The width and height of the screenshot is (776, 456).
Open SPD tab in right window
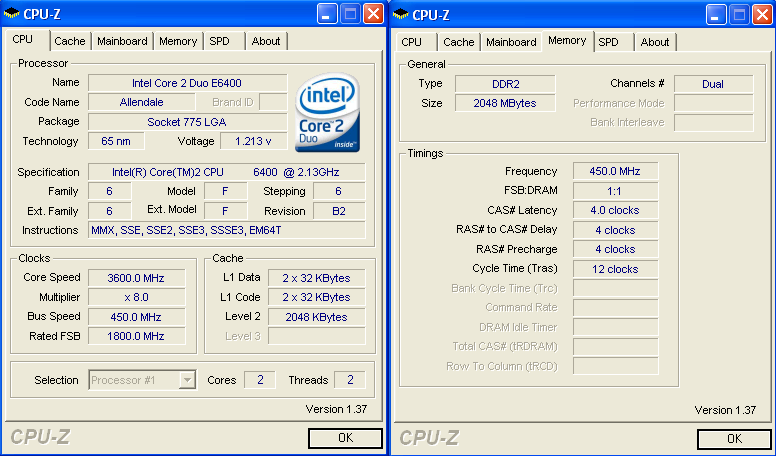pyautogui.click(x=608, y=42)
